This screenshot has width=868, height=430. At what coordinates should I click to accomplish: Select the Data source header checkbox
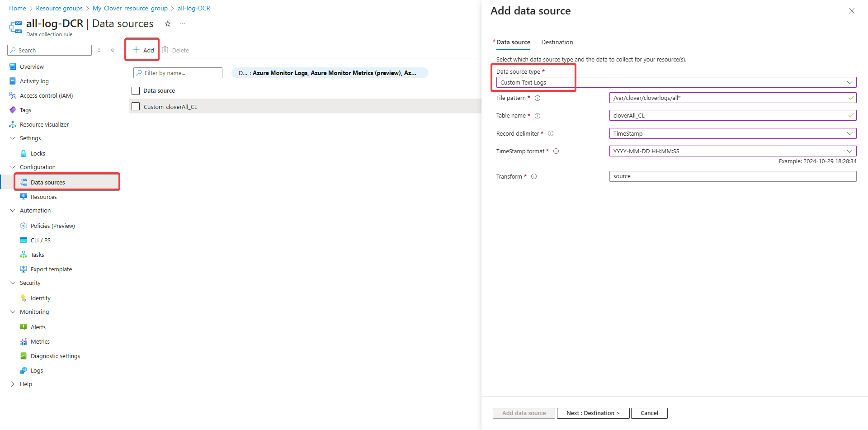(x=135, y=90)
